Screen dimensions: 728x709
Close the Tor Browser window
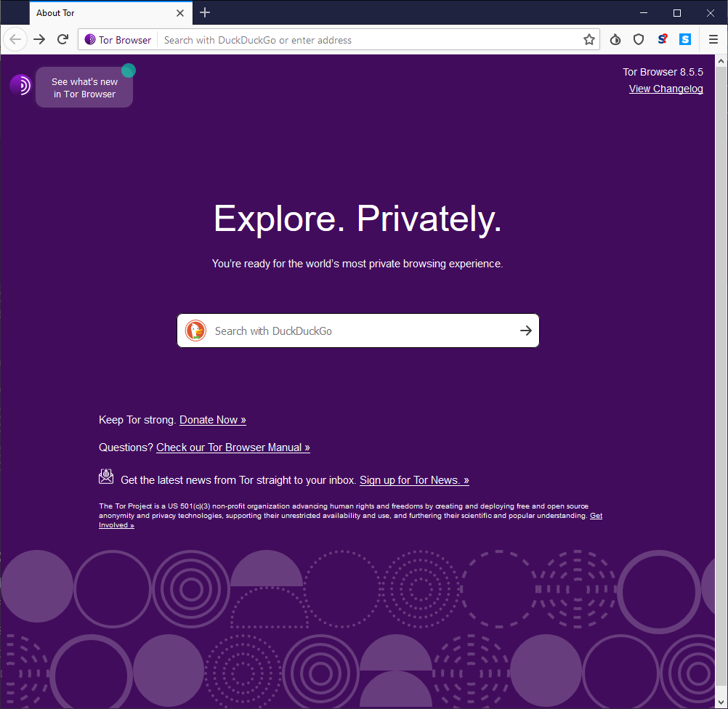point(711,13)
